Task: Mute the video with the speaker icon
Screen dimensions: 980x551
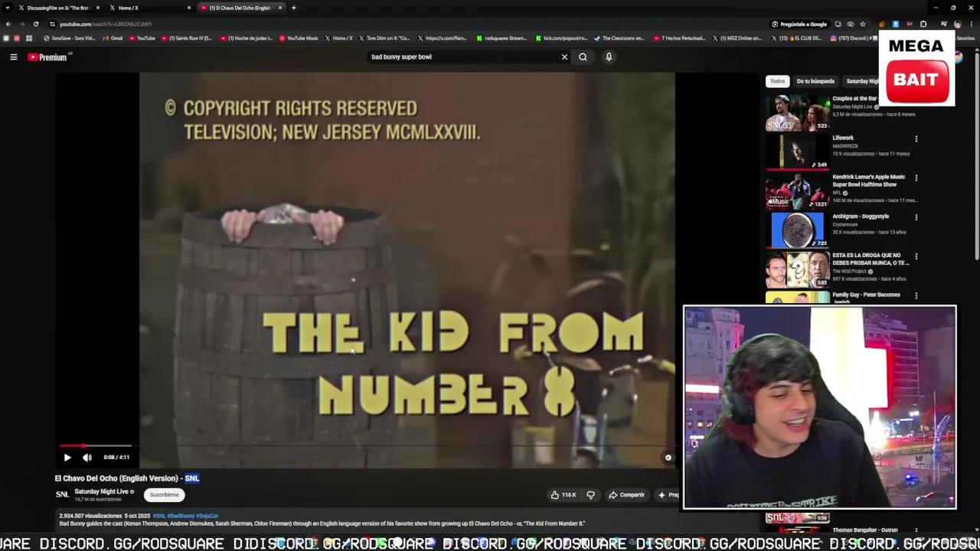Action: pos(87,458)
